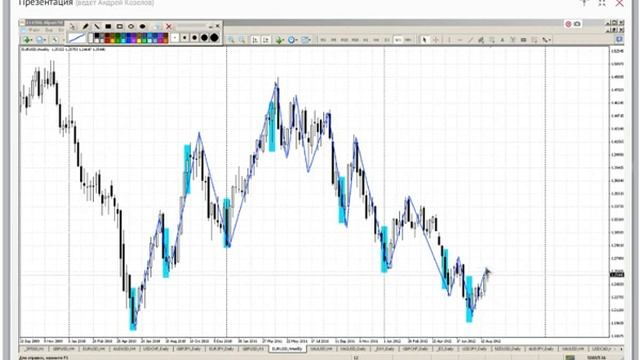
Task: Switch timeframe to M15
Action: (x=344, y=40)
